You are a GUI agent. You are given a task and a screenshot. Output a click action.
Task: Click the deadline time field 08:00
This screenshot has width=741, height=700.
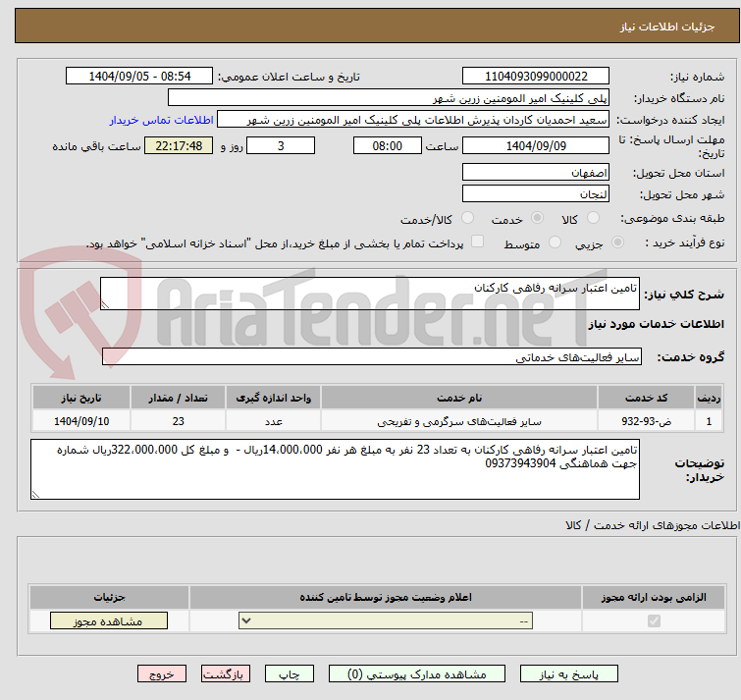pos(388,145)
